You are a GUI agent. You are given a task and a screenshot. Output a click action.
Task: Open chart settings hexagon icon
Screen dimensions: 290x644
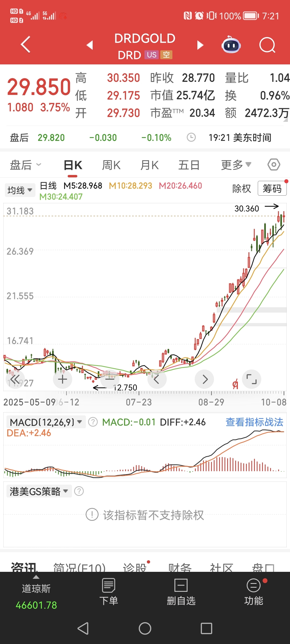pyautogui.click(x=274, y=164)
